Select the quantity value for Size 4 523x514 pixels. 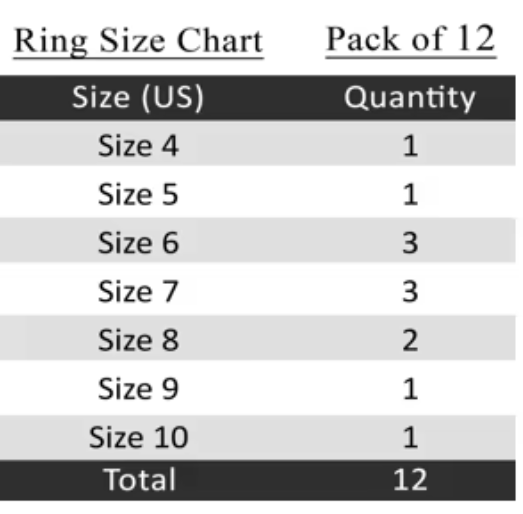[410, 145]
